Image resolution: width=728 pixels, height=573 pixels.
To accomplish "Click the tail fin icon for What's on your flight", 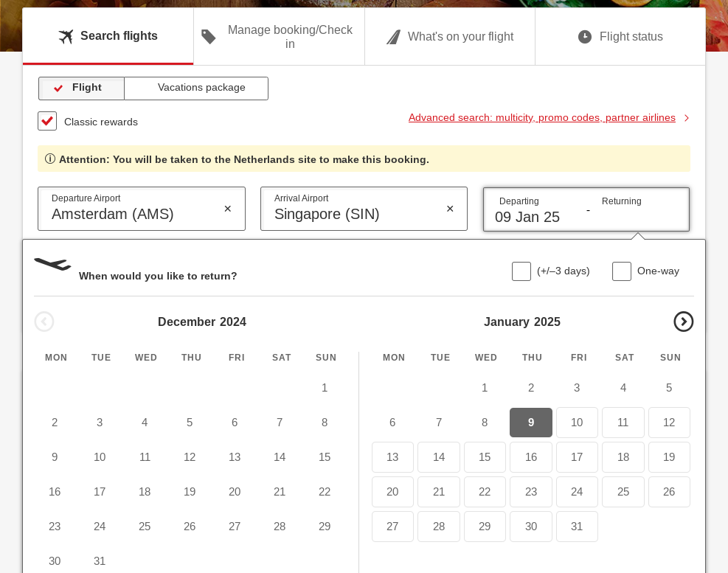I will [x=393, y=37].
